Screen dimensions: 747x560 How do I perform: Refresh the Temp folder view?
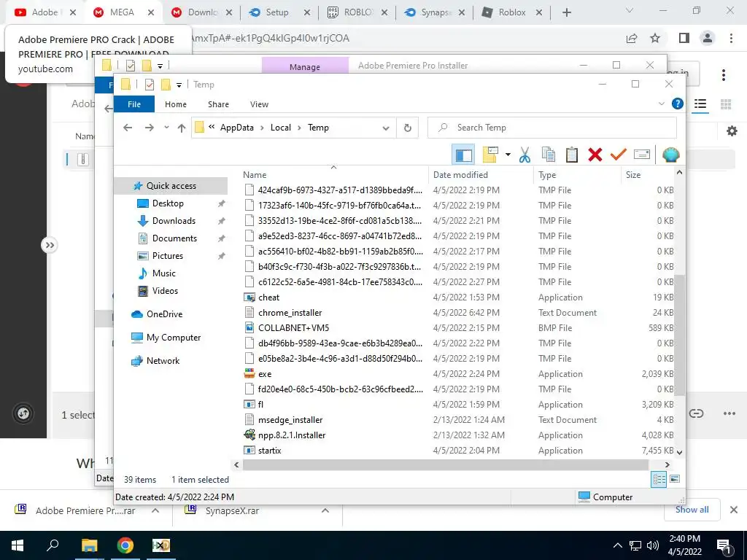(x=408, y=128)
